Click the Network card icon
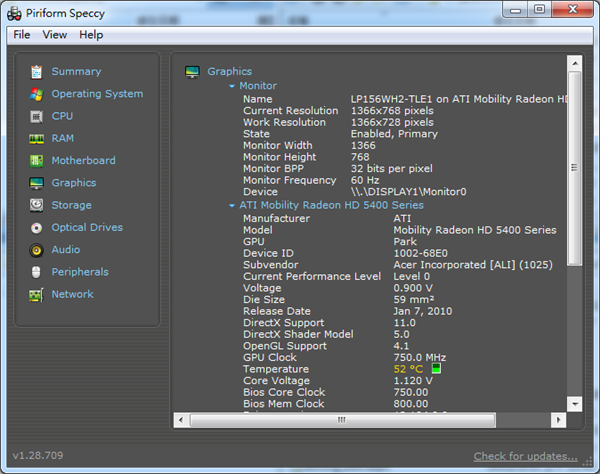 [x=36, y=295]
